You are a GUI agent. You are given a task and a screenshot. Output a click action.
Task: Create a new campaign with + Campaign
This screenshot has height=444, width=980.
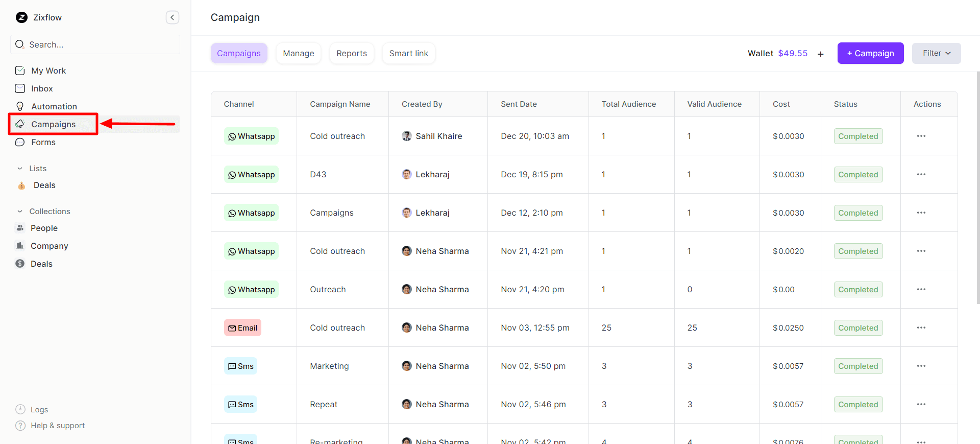pyautogui.click(x=870, y=53)
